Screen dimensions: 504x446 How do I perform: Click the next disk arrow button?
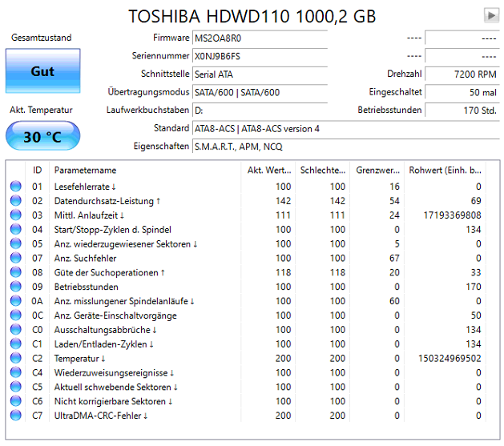pyautogui.click(x=491, y=15)
